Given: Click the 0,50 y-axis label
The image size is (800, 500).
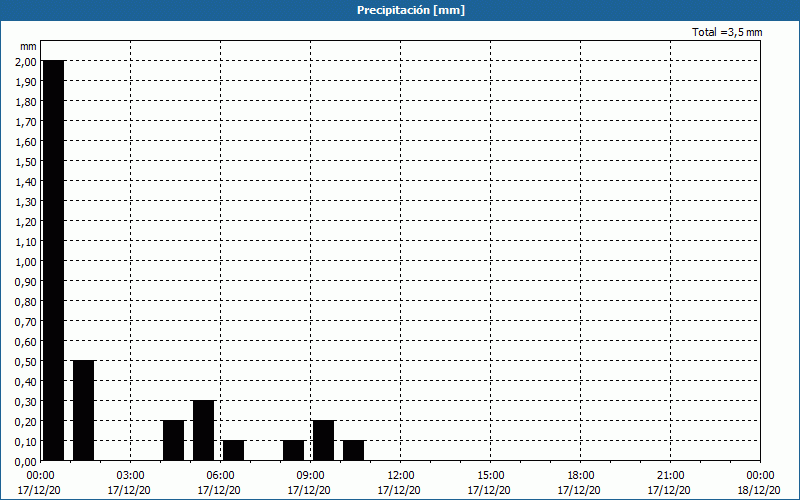Looking at the screenshot, I should [x=26, y=362].
